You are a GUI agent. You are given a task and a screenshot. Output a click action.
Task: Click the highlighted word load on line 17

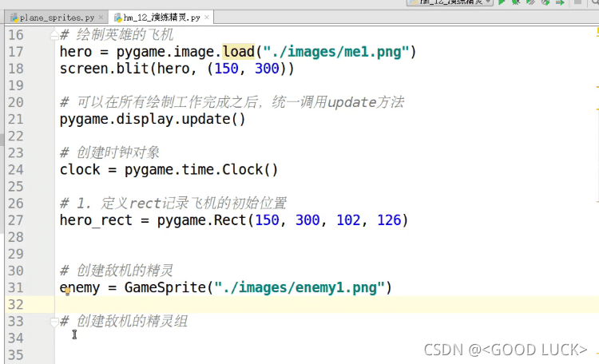click(x=238, y=52)
